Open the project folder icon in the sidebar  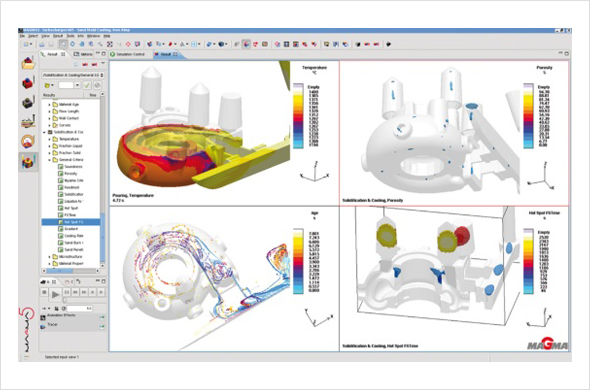[28, 63]
